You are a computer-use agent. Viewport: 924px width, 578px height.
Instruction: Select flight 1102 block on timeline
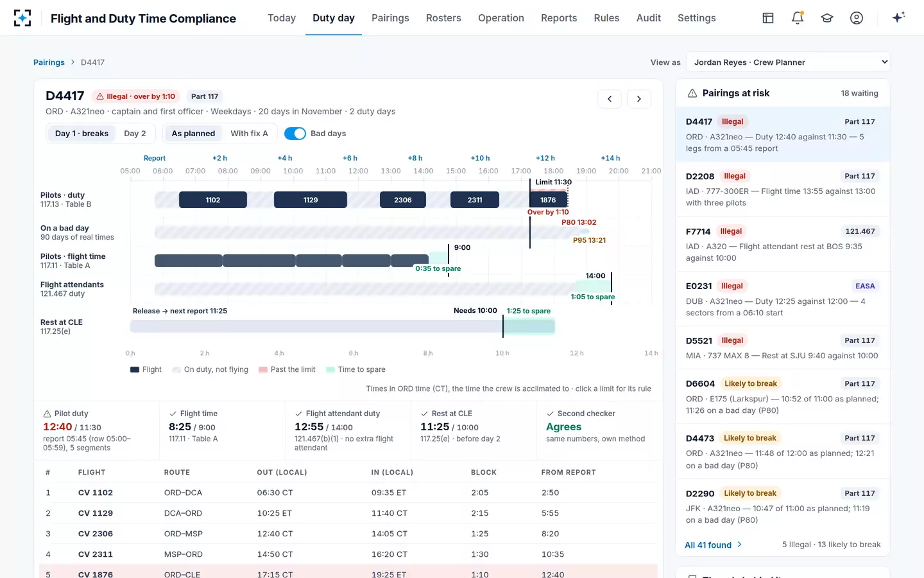click(213, 200)
